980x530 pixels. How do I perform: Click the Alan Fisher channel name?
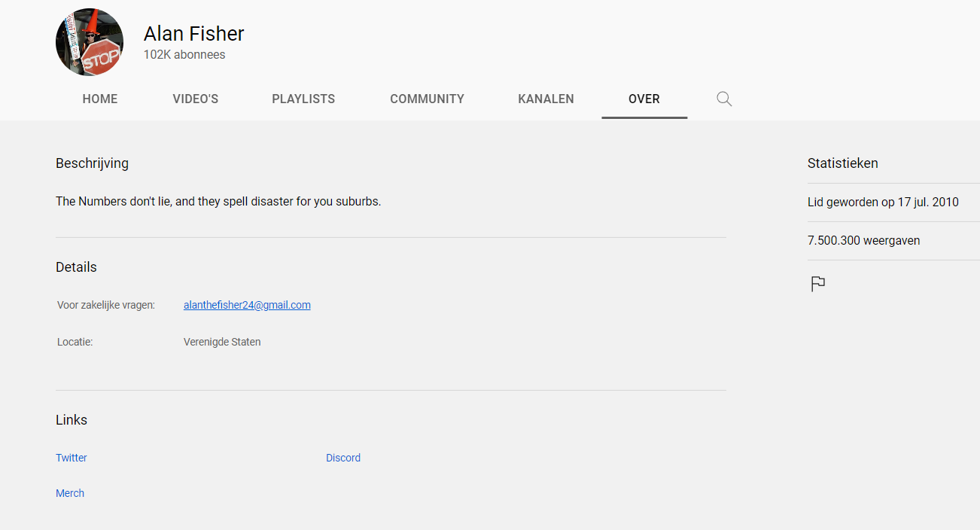click(194, 34)
